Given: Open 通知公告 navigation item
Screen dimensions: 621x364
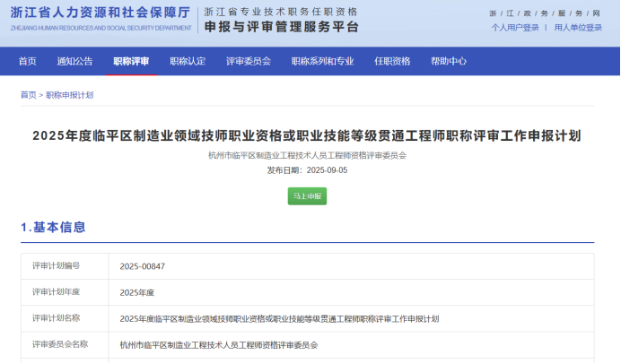Looking at the screenshot, I should pos(74,61).
